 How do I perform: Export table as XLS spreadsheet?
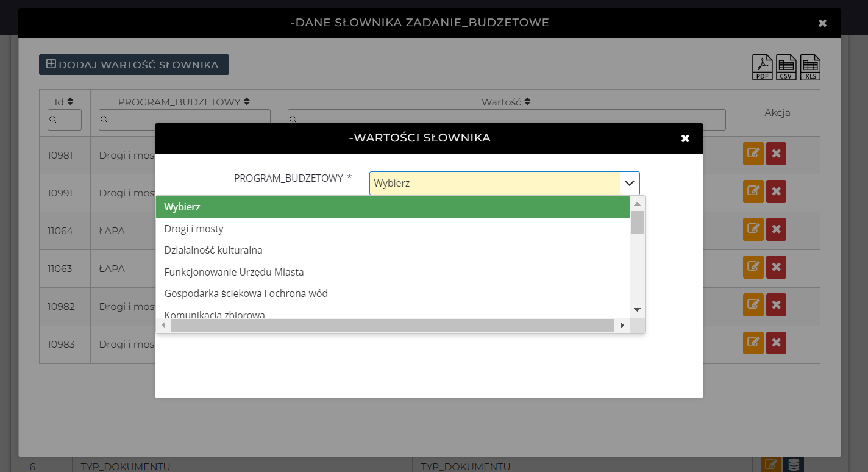pyautogui.click(x=810, y=68)
